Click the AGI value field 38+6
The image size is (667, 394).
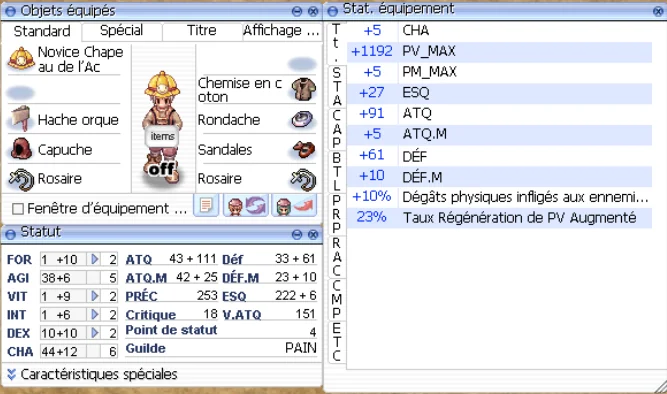coord(63,278)
